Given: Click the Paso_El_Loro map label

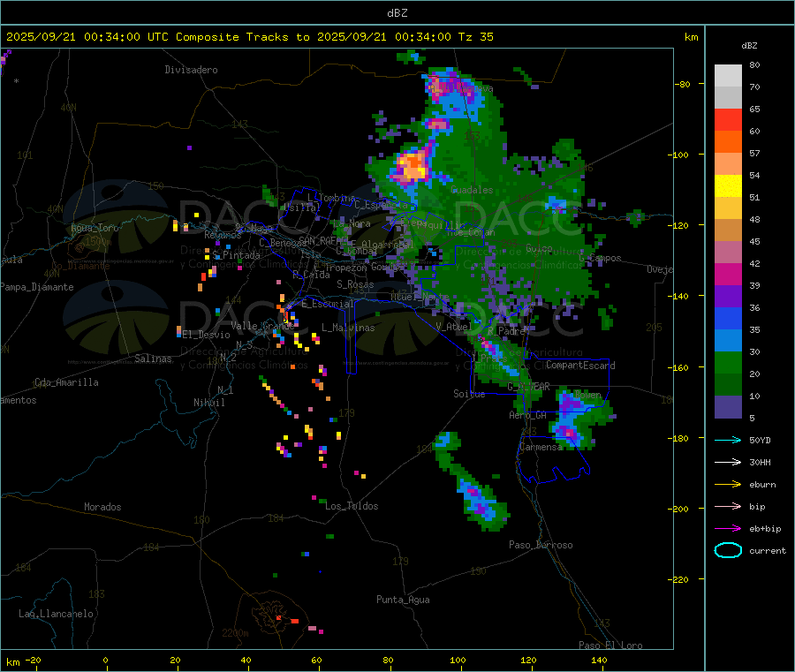Looking at the screenshot, I should 611,646.
